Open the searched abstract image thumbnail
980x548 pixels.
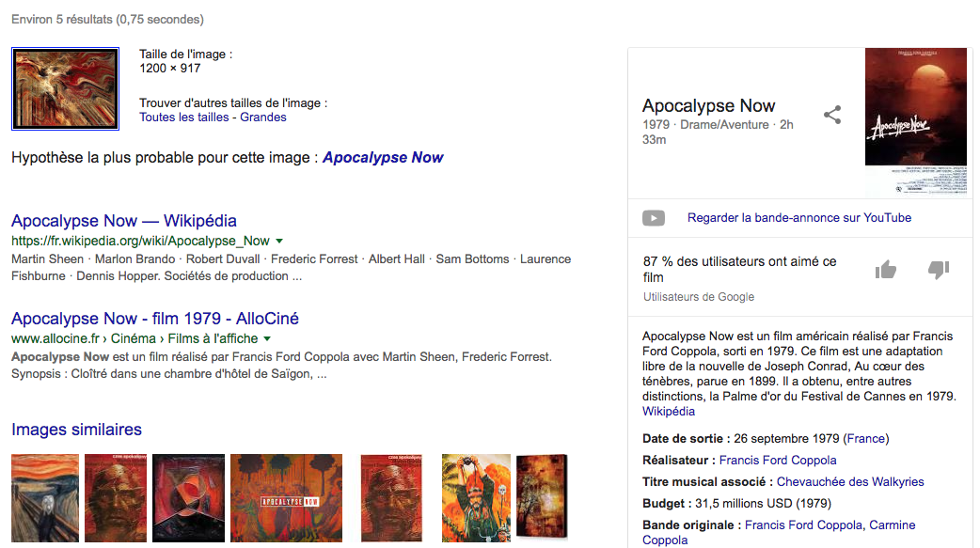click(65, 88)
